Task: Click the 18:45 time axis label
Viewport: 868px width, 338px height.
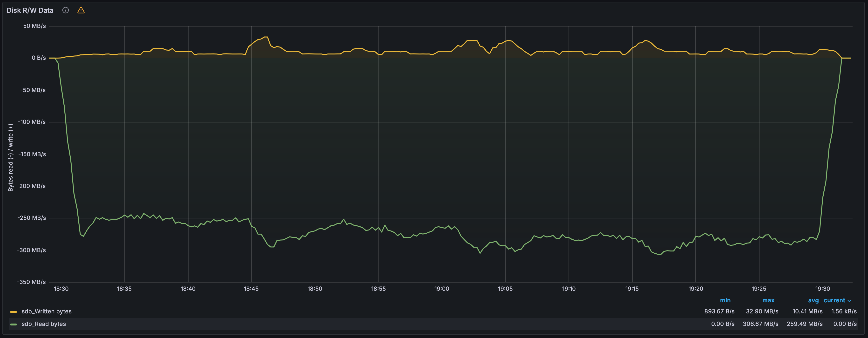Action: (251, 289)
